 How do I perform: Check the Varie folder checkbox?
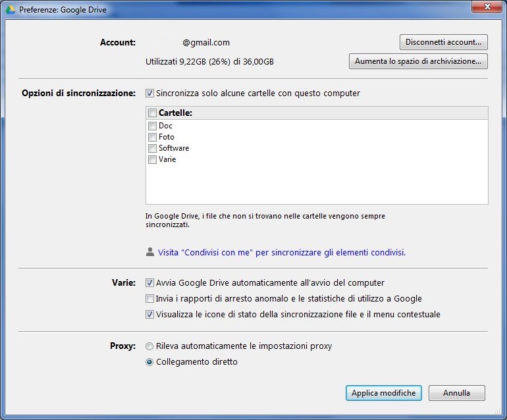152,159
